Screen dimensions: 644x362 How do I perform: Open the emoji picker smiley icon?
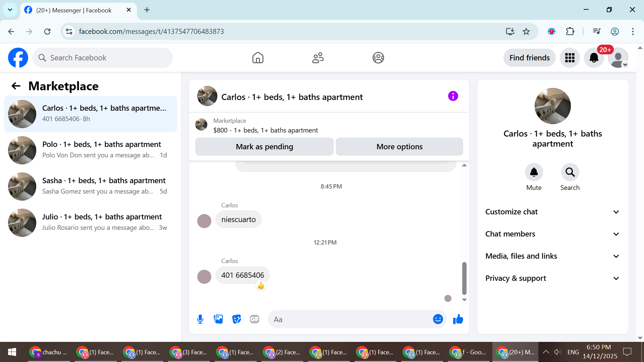[438, 319]
